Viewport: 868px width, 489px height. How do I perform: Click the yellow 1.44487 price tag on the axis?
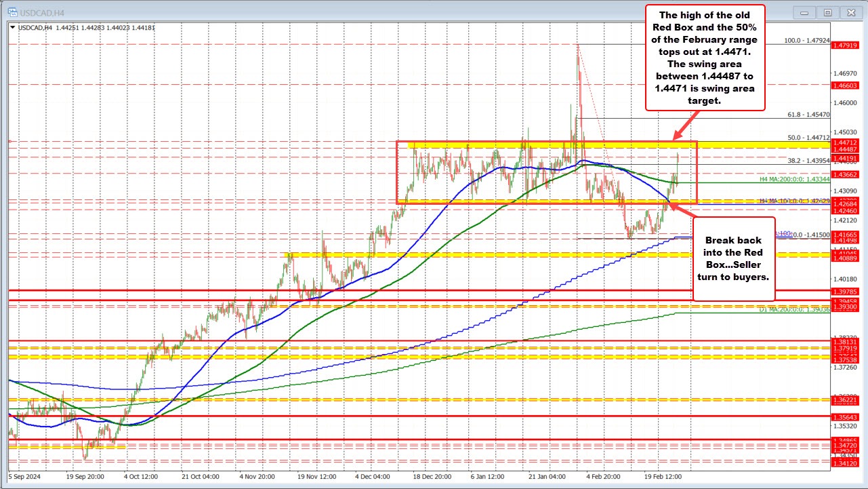pyautogui.click(x=846, y=149)
